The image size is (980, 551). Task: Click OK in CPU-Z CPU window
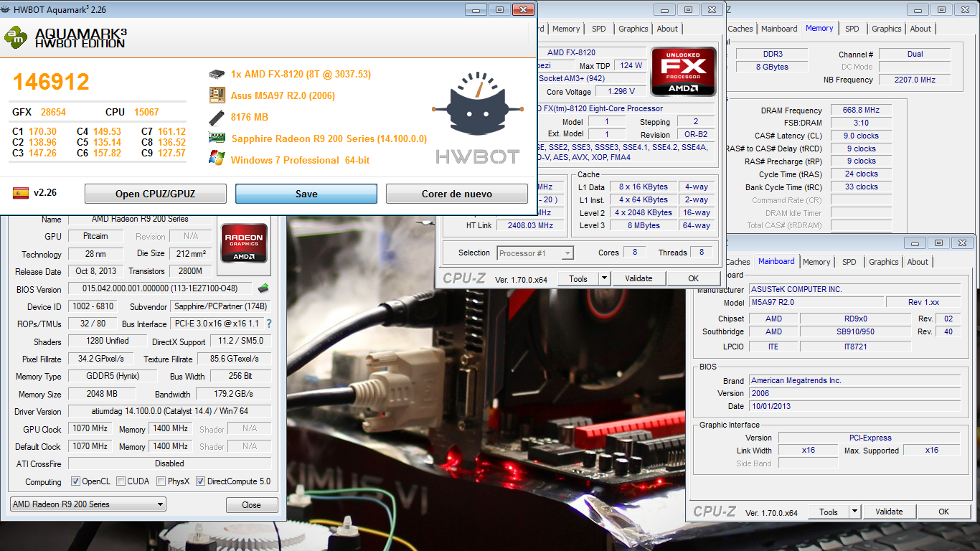[693, 278]
